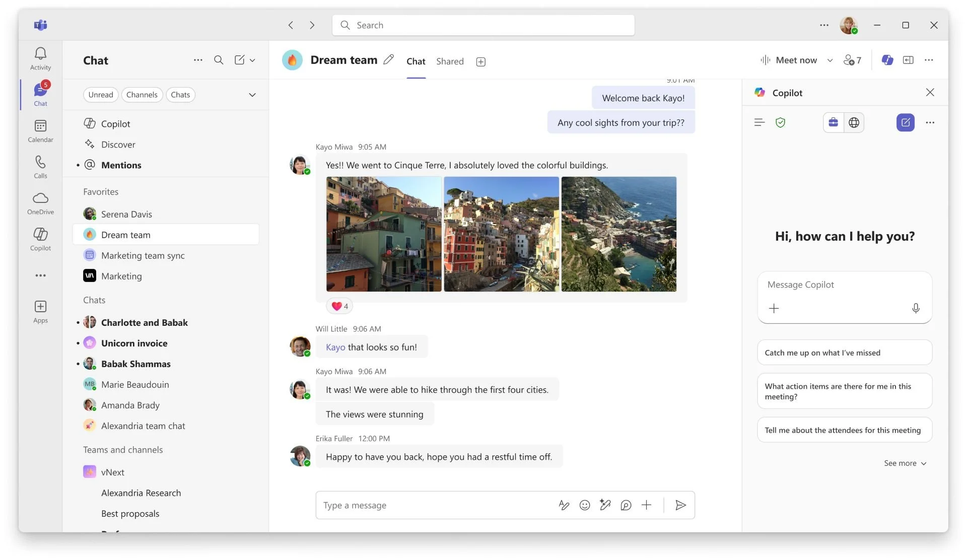This screenshot has height=560, width=967.
Task: Toggle the web content globe in Copilot
Action: click(854, 122)
